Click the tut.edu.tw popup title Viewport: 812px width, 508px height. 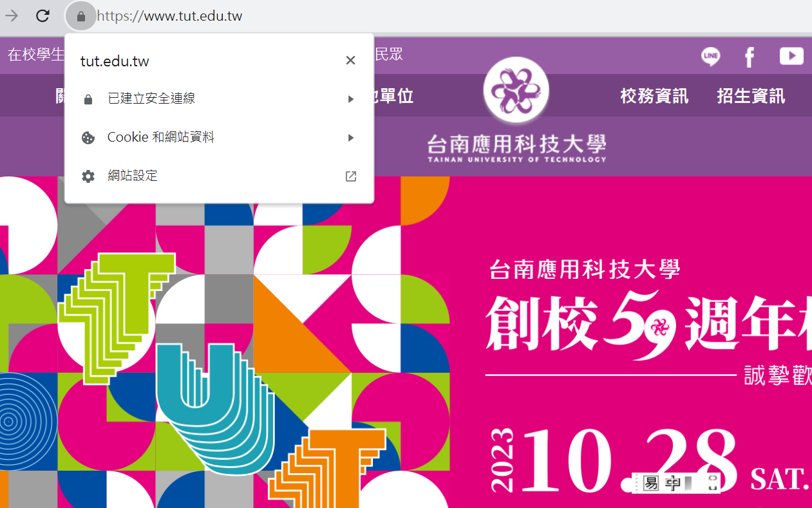click(115, 61)
